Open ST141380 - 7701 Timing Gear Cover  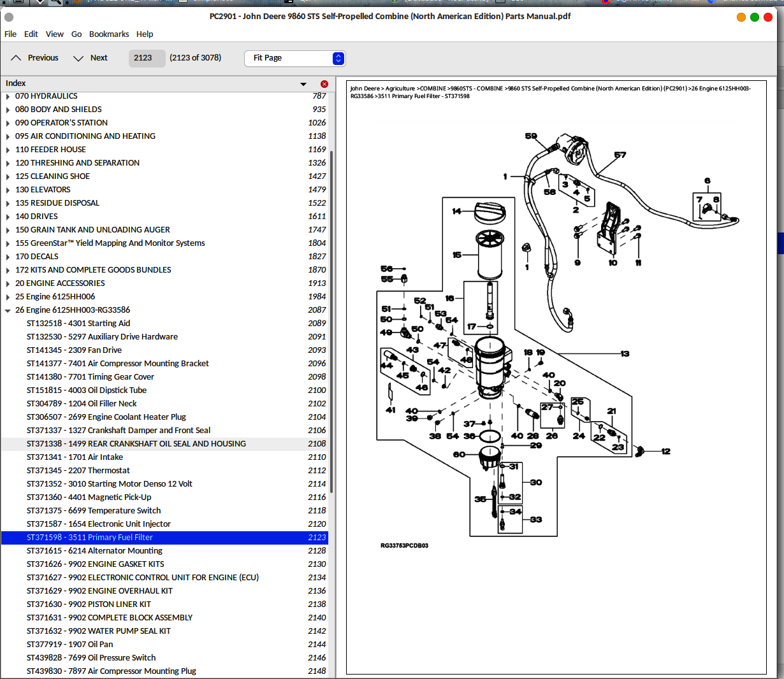[x=164, y=377]
